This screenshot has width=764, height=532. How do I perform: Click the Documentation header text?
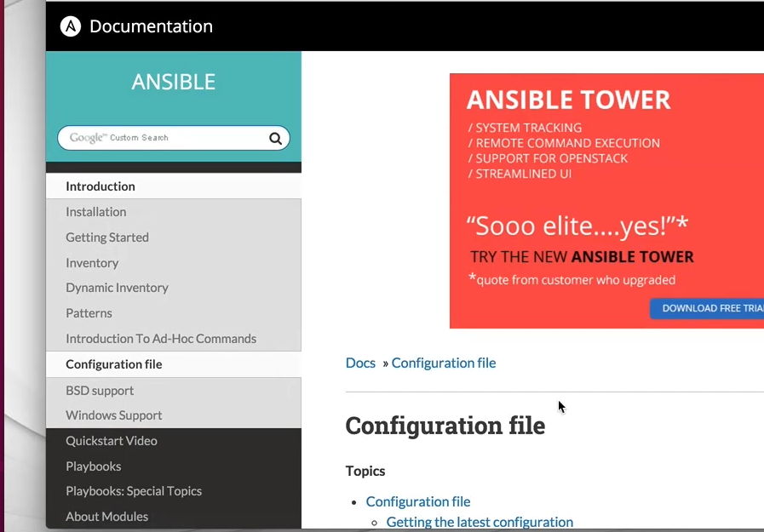pos(151,26)
